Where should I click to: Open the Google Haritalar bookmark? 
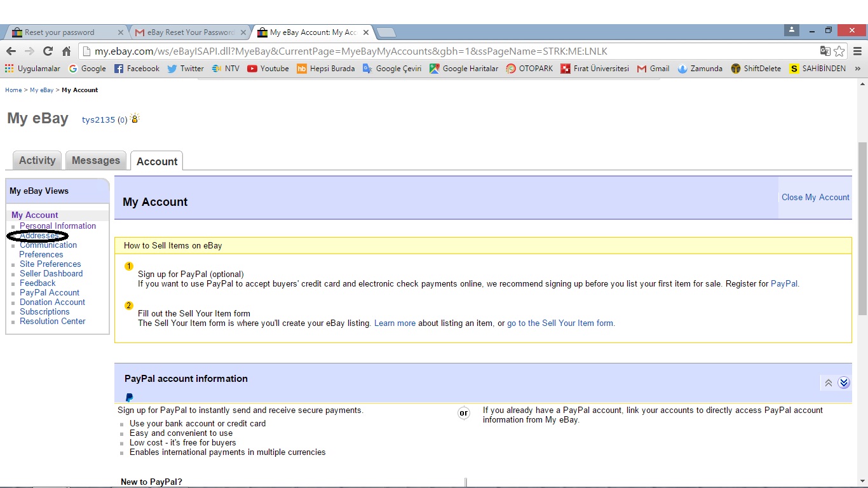[464, 69]
